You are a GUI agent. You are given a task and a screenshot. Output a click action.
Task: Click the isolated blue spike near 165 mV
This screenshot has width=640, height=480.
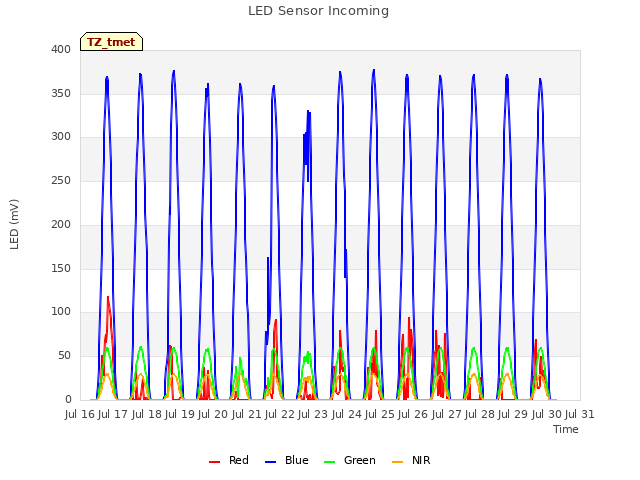pos(268,259)
